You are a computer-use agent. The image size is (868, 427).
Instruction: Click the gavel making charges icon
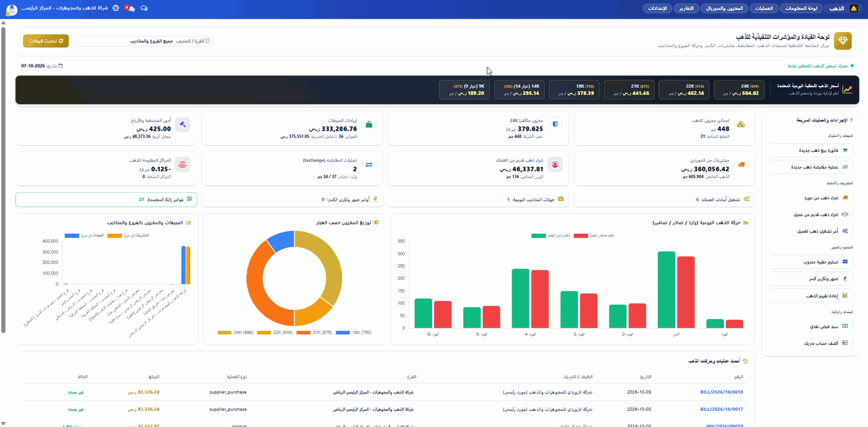tap(182, 124)
